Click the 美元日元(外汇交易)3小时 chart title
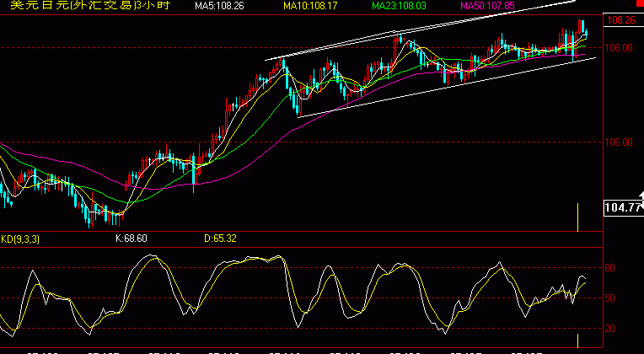Screen dimensions: 644x354 tap(90, 5)
